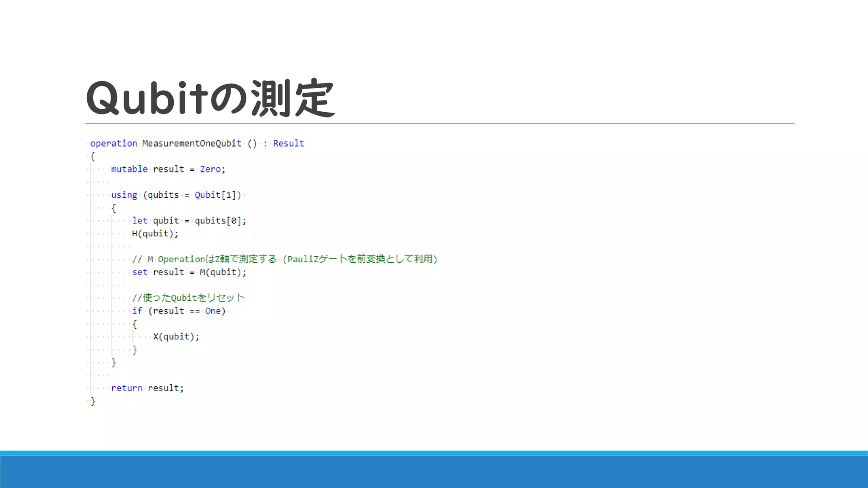Click the final closing brace of operation

[93, 402]
